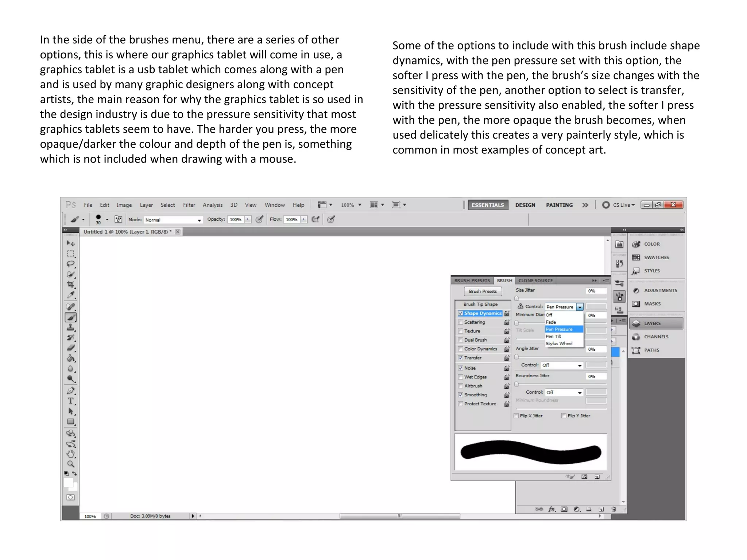Uncheck the Transfer checkbox
747x560 pixels.
click(461, 358)
